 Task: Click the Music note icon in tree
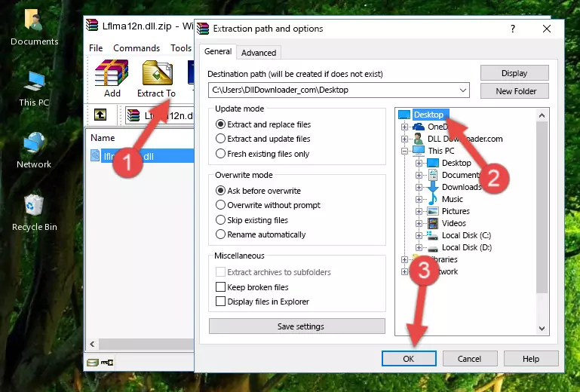coord(433,199)
